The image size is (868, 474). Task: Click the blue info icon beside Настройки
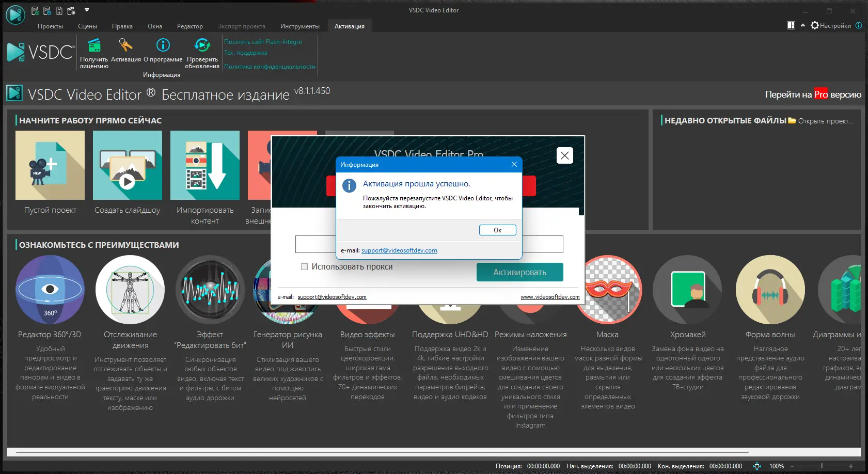[x=859, y=25]
